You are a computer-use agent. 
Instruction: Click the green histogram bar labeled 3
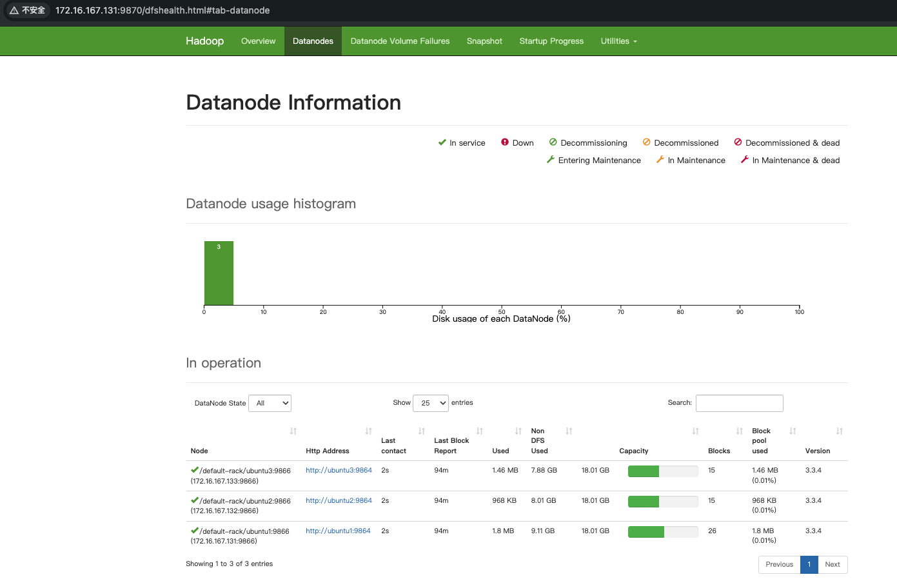(x=219, y=273)
